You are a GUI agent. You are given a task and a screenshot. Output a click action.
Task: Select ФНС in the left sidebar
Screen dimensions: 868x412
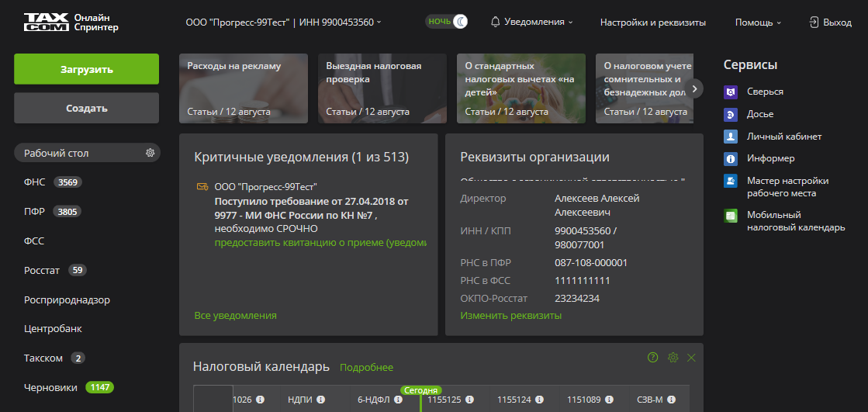tap(35, 182)
